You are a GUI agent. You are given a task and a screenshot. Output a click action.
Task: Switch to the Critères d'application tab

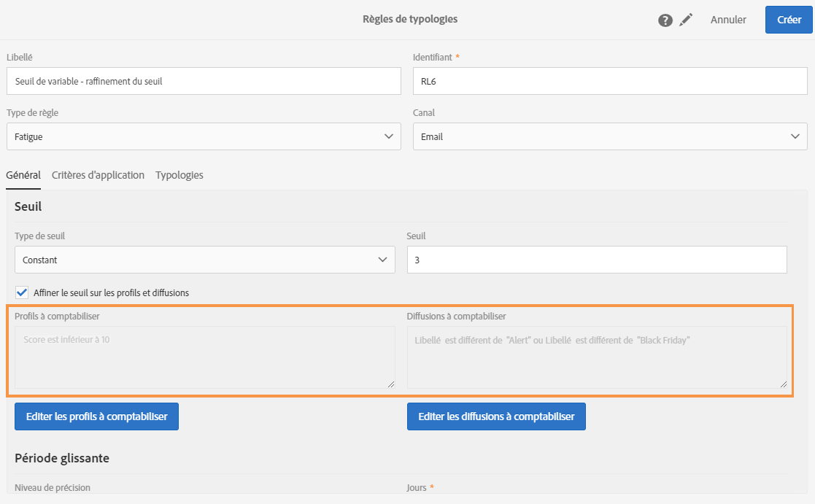point(98,175)
